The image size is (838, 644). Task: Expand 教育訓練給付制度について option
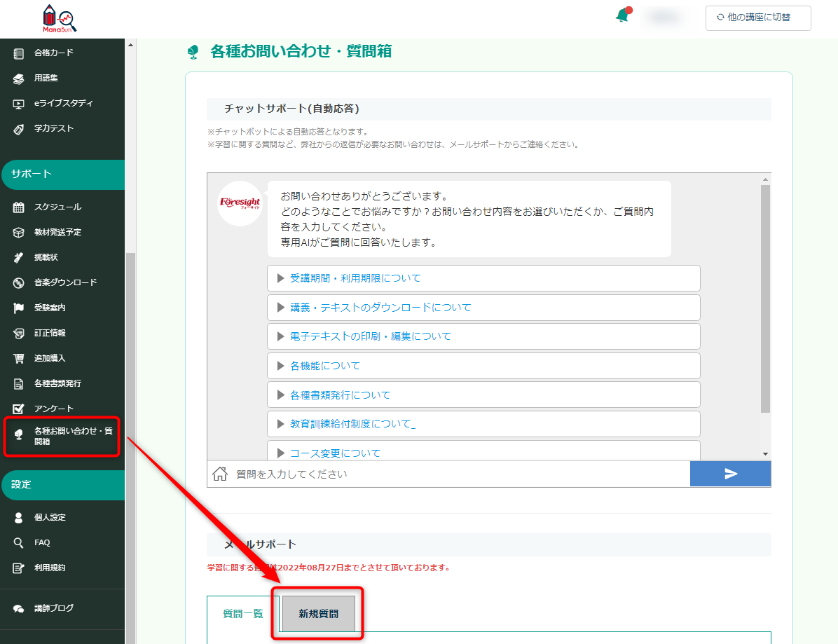483,424
